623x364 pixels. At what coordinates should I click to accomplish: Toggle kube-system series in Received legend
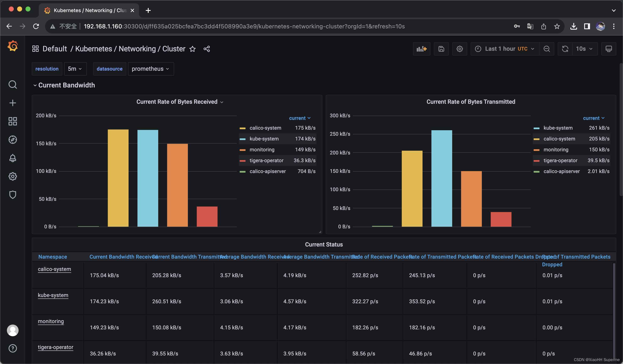[264, 139]
